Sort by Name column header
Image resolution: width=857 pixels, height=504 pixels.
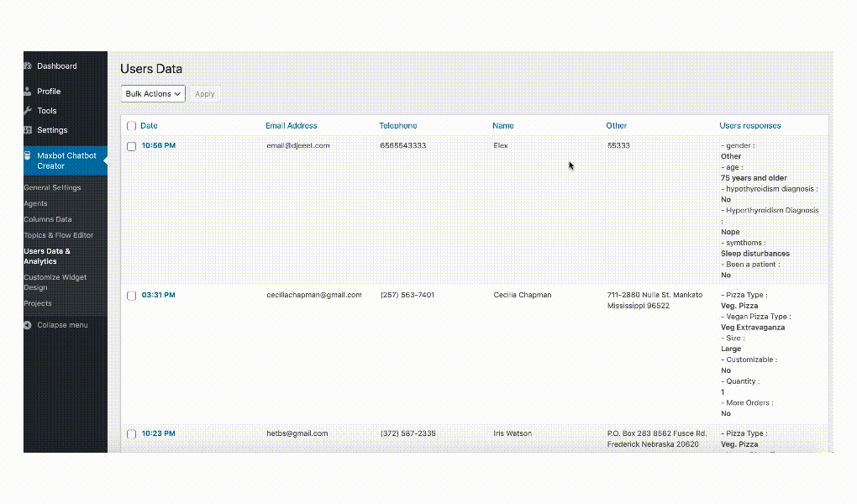(502, 126)
